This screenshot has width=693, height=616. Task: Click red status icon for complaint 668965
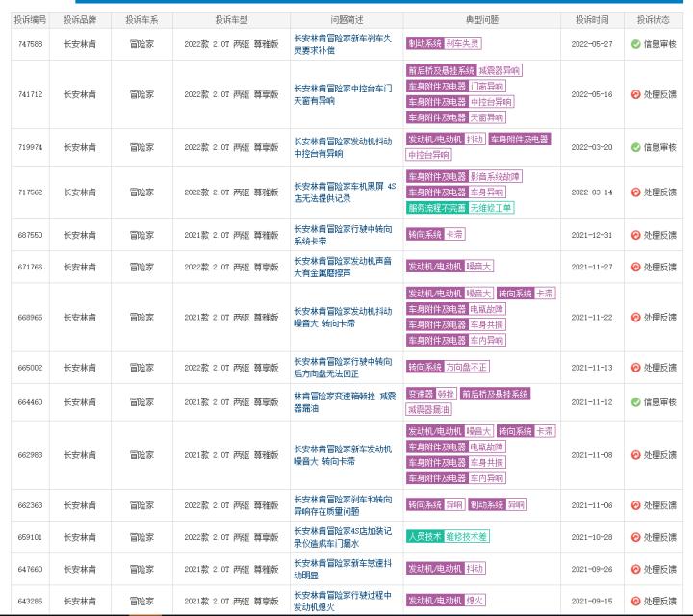tap(635, 318)
